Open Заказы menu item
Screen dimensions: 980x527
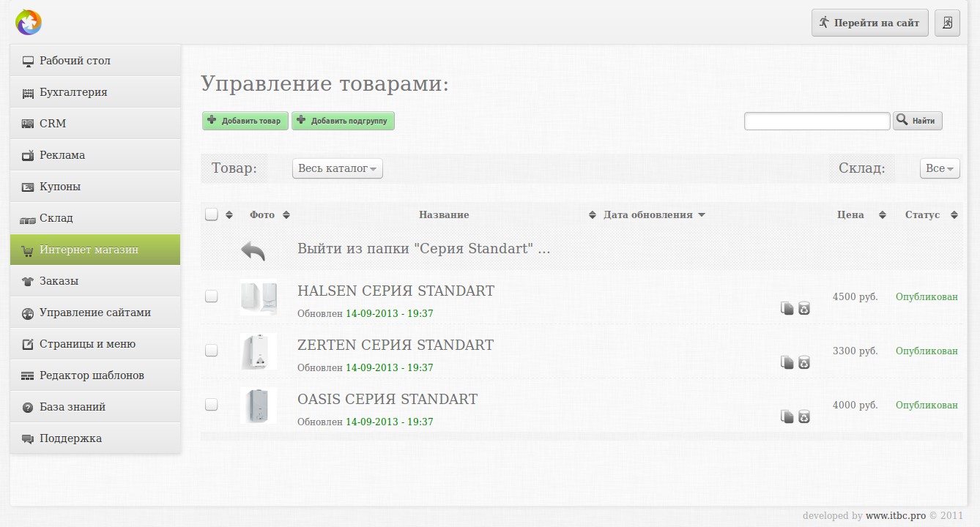(95, 281)
